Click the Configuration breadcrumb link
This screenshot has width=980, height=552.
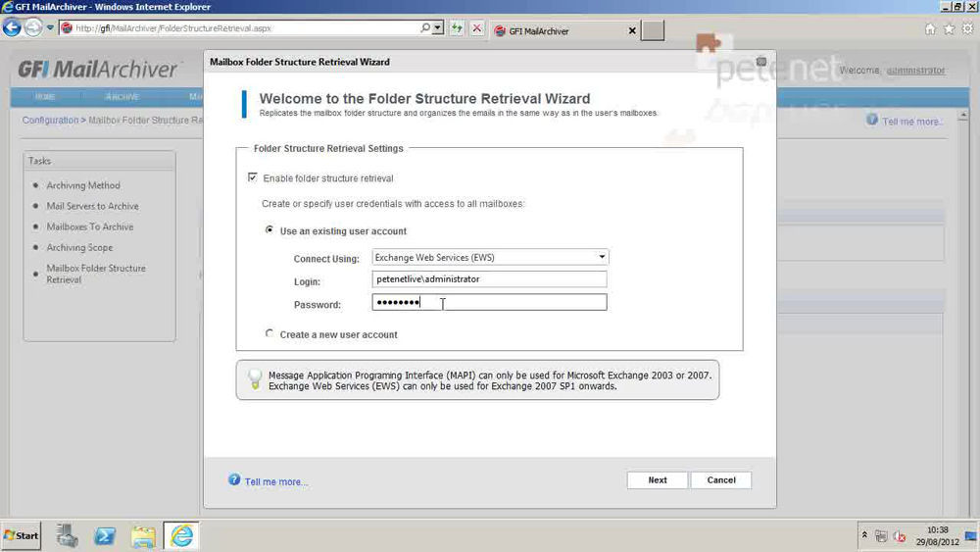tap(50, 120)
